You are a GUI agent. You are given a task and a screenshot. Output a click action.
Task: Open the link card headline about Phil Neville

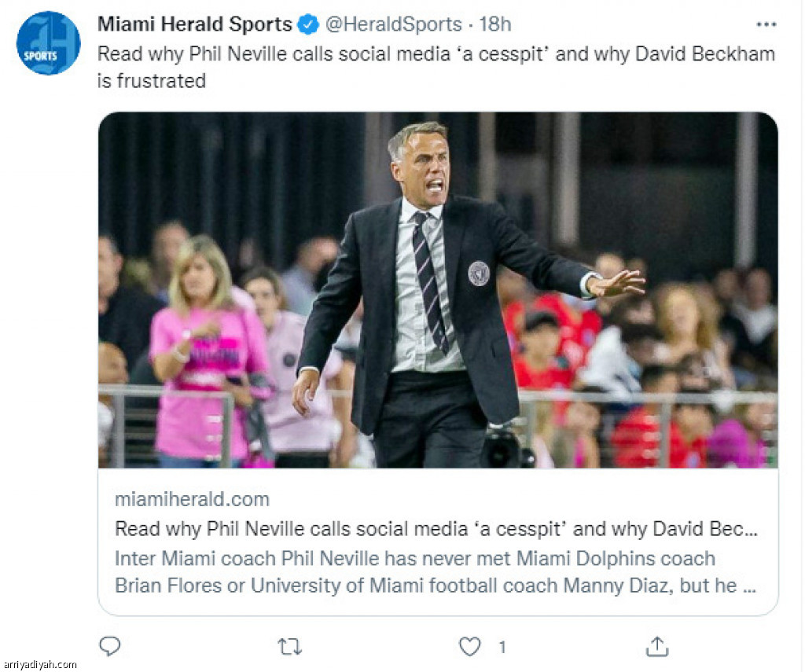click(436, 529)
